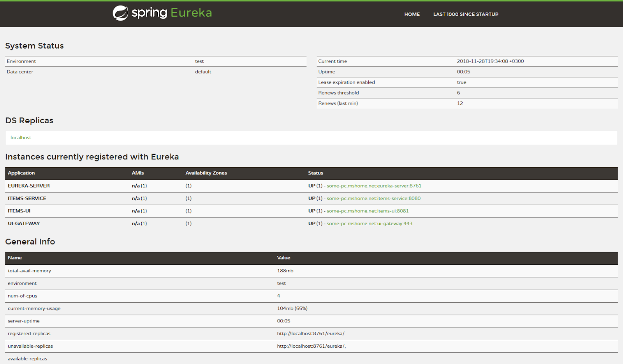Click the Availability Zones column header
623x364 pixels.
tap(206, 173)
